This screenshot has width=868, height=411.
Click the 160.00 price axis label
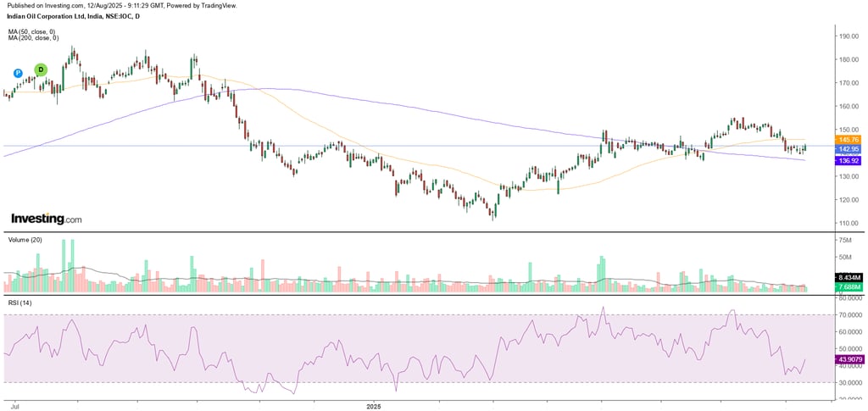(849, 106)
